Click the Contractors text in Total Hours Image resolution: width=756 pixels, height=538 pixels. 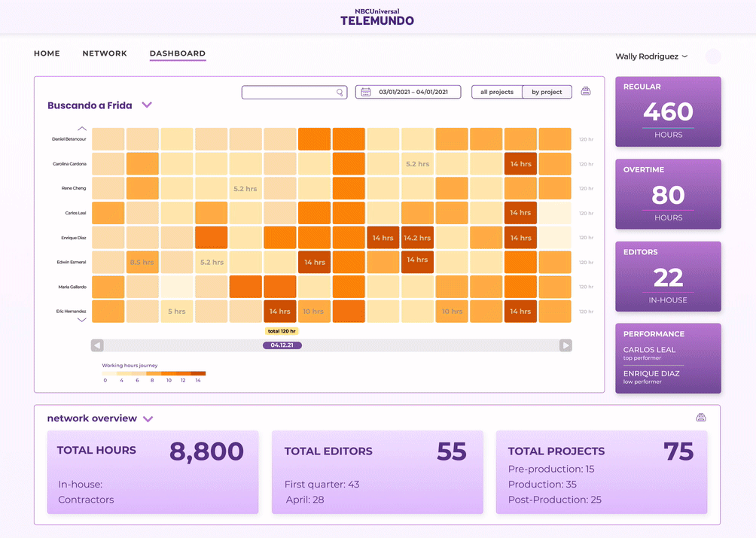tap(86, 500)
